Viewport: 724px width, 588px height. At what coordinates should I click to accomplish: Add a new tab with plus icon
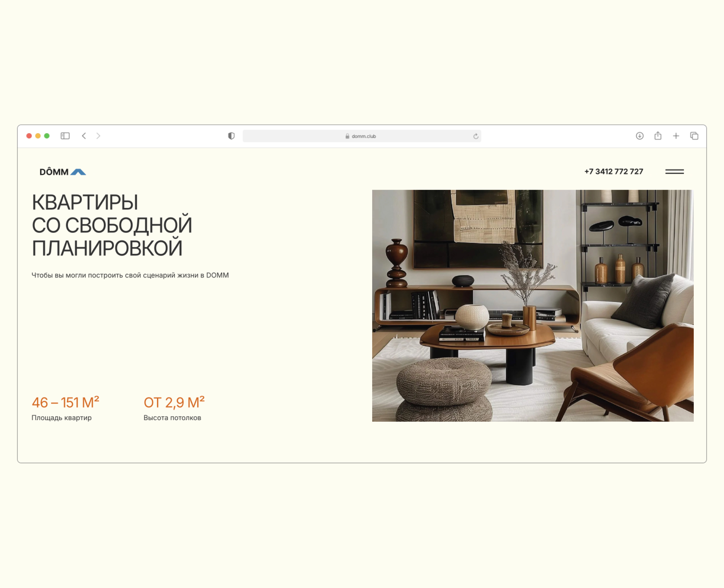click(676, 136)
